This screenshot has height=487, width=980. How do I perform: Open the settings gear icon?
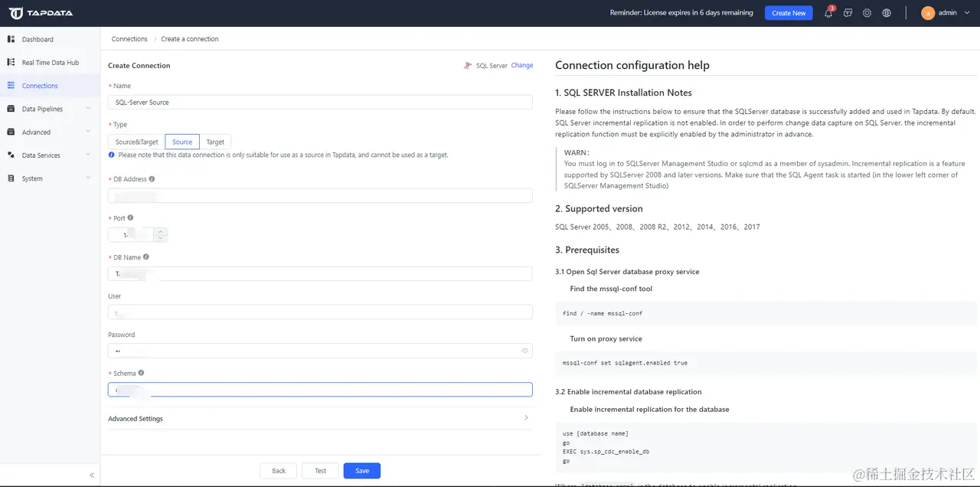[867, 13]
